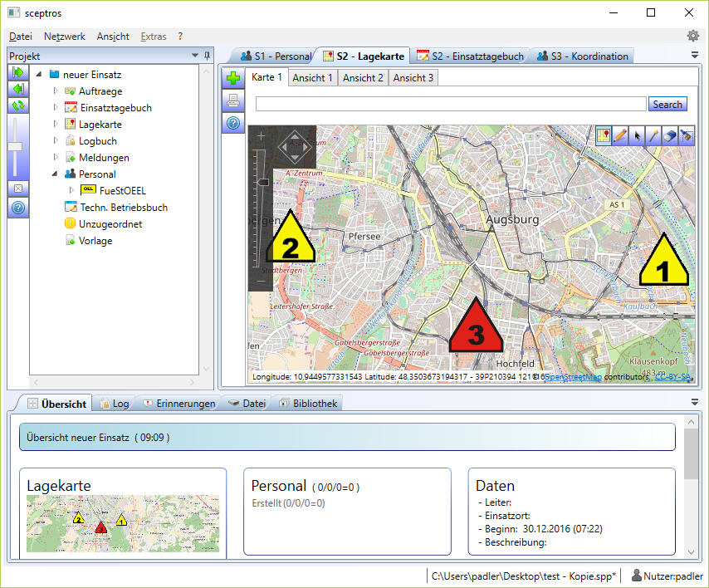Click the green expand-all arrow in Projekt panel
The width and height of the screenshot is (709, 588).
point(18,72)
